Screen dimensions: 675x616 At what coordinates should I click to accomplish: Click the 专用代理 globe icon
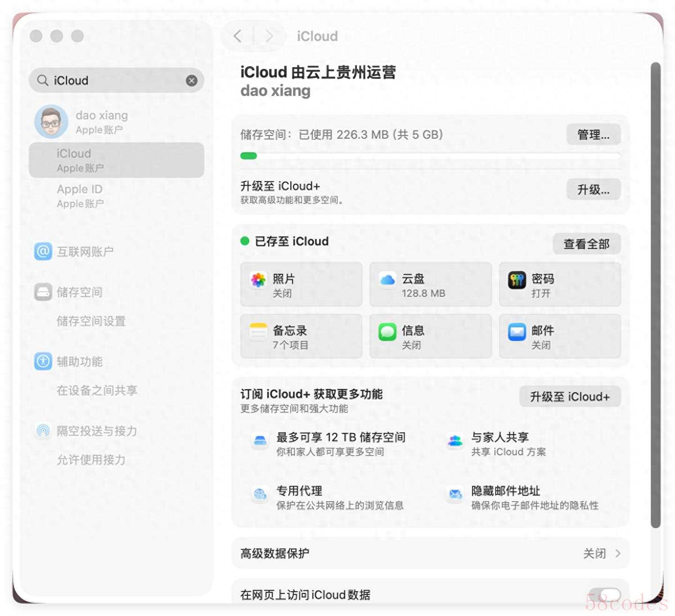(260, 494)
